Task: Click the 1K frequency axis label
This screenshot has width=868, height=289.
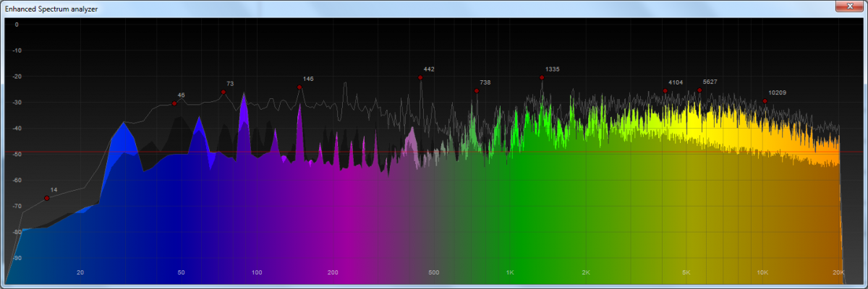Action: 510,272
